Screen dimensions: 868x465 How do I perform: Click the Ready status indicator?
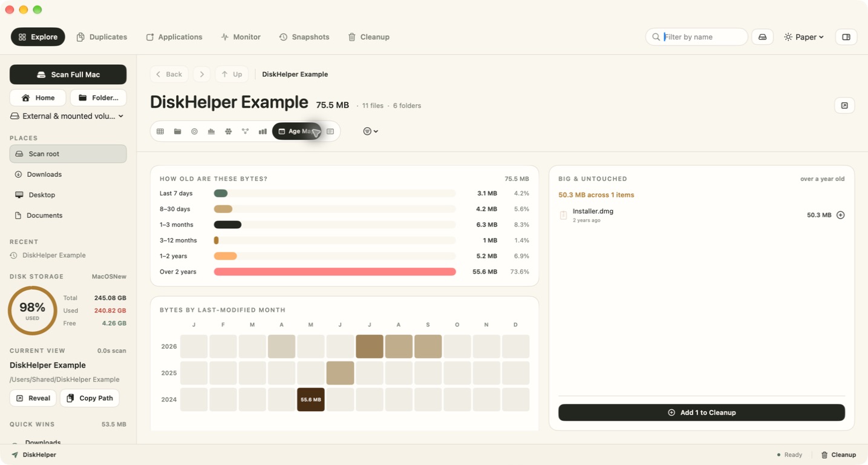789,455
